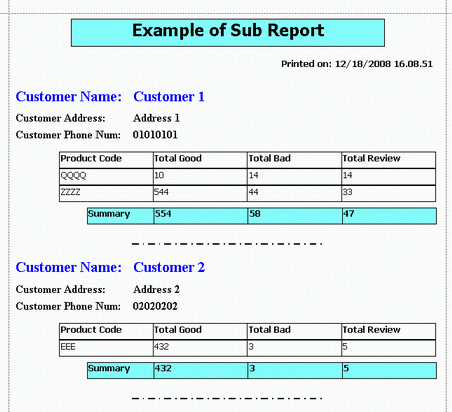Click the Summary total 554 cell

click(201, 216)
